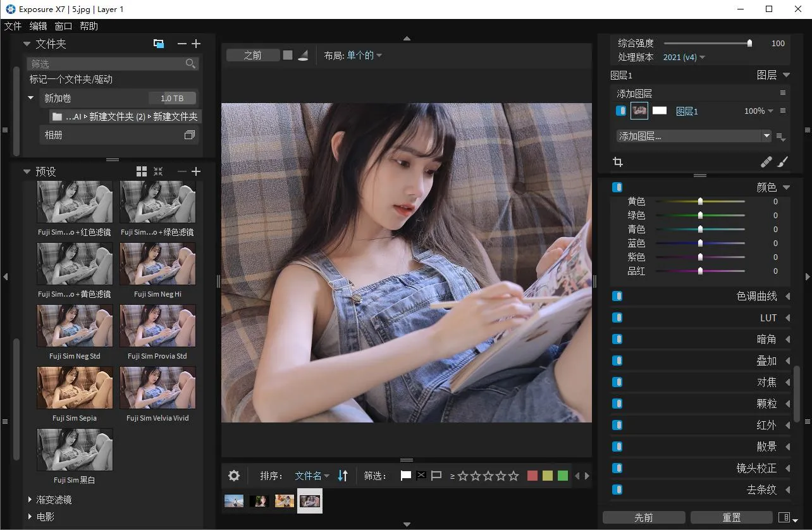812x530 pixels.
Task: Switch presets to grid view icon
Action: [142, 171]
